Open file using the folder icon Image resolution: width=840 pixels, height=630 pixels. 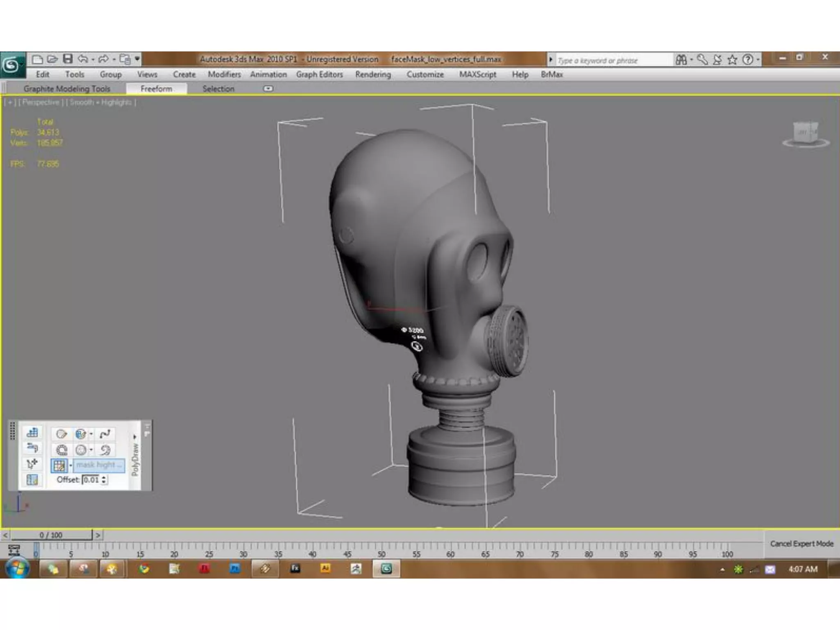(52, 59)
